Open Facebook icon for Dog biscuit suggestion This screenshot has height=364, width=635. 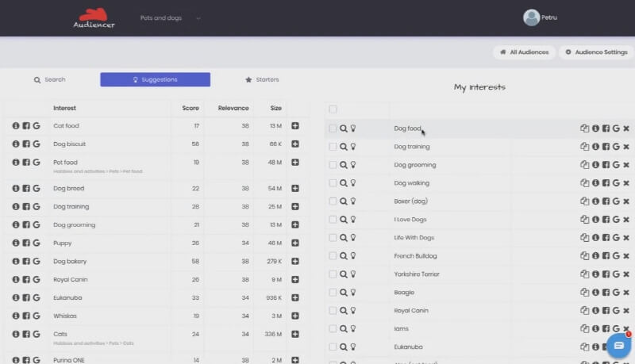pos(26,144)
